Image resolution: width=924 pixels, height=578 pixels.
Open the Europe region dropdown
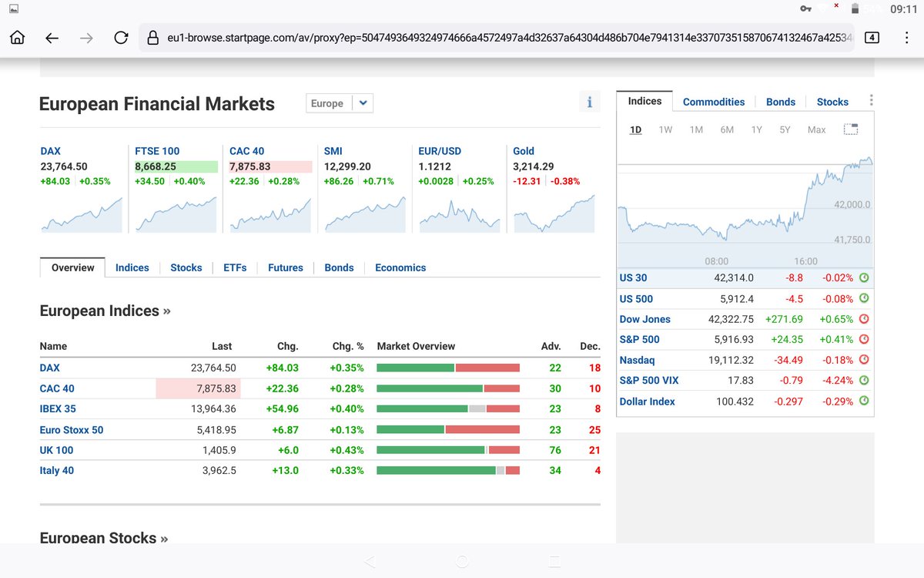[x=340, y=103]
